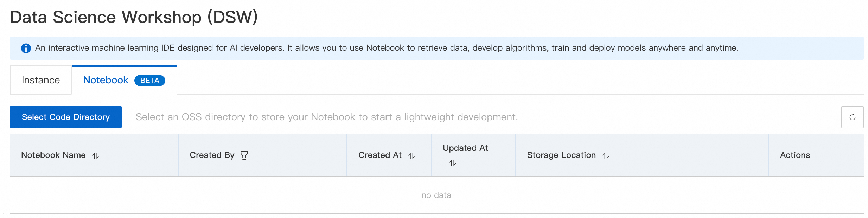This screenshot has height=218, width=868.
Task: Click the "no data" placeholder text
Action: click(436, 195)
